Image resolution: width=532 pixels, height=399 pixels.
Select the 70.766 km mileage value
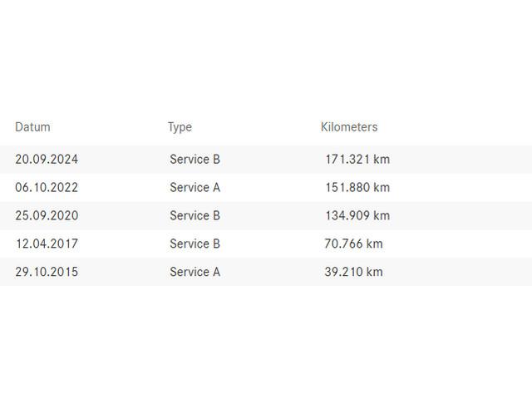coord(353,244)
